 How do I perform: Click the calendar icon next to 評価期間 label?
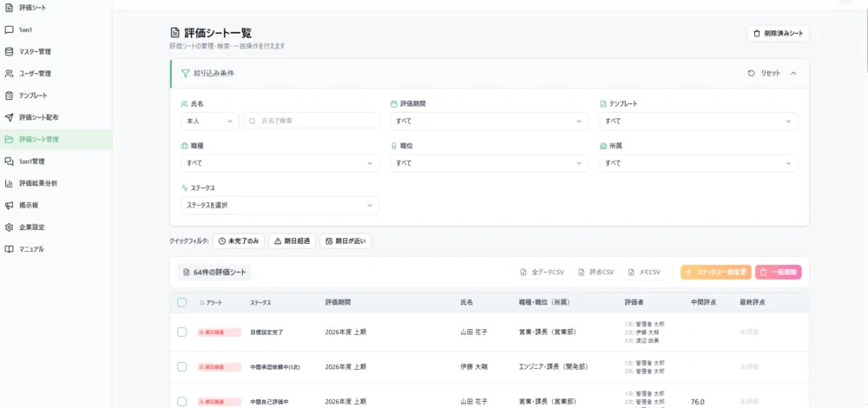pyautogui.click(x=394, y=103)
